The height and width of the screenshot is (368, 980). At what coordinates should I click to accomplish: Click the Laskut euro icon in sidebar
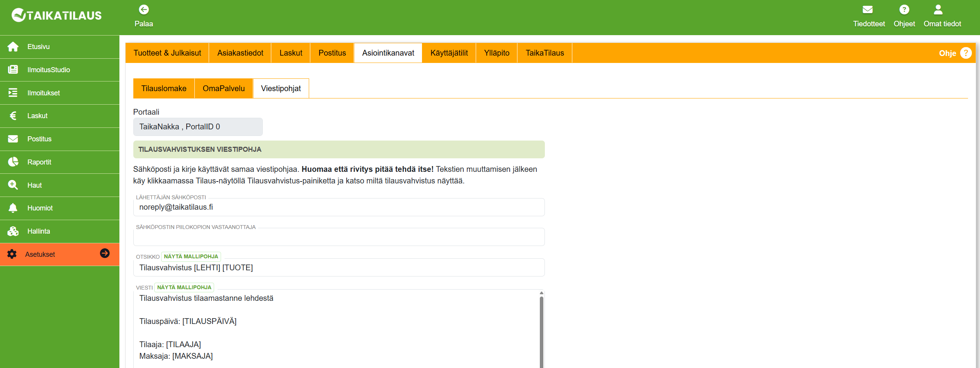(13, 116)
